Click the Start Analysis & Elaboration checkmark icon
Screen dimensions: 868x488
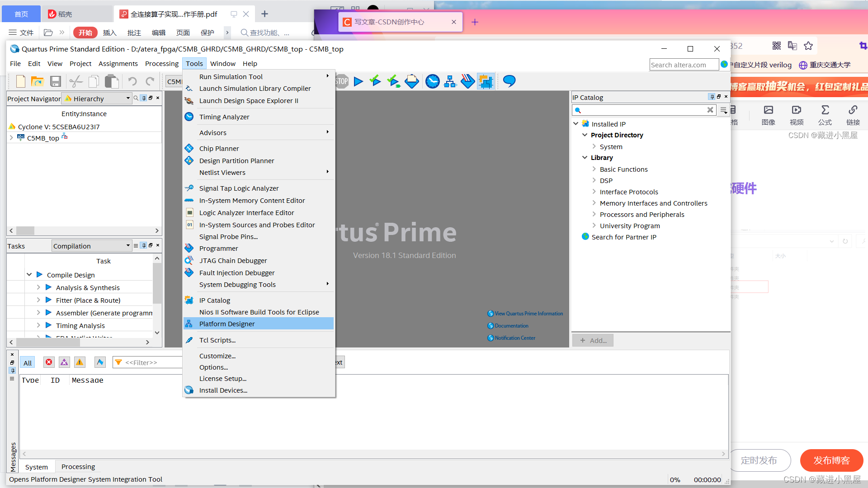tap(375, 81)
